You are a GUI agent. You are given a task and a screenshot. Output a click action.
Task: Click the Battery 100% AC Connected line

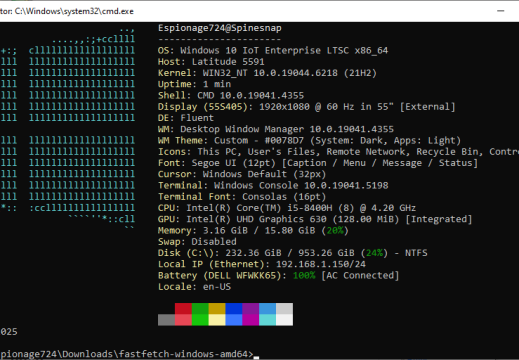(279, 276)
